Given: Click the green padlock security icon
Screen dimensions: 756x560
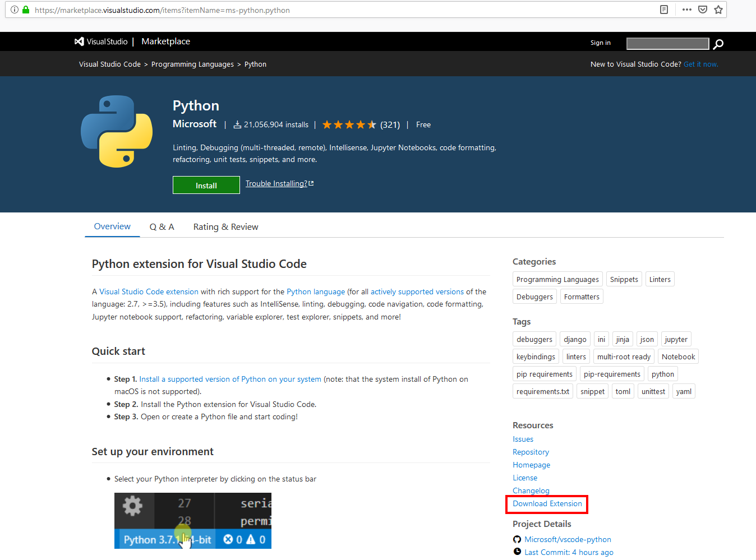Looking at the screenshot, I should (26, 10).
